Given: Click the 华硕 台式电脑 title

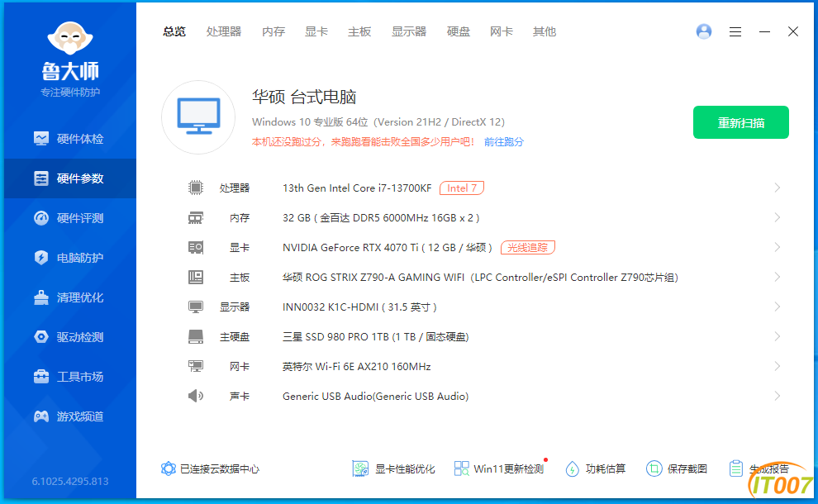Looking at the screenshot, I should click(x=304, y=97).
